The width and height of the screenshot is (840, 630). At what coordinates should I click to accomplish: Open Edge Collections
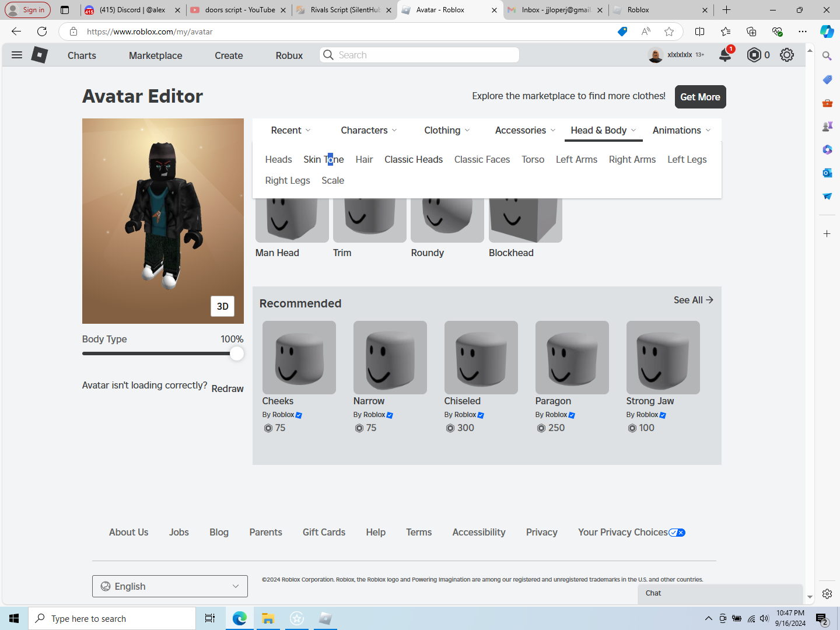[751, 32]
